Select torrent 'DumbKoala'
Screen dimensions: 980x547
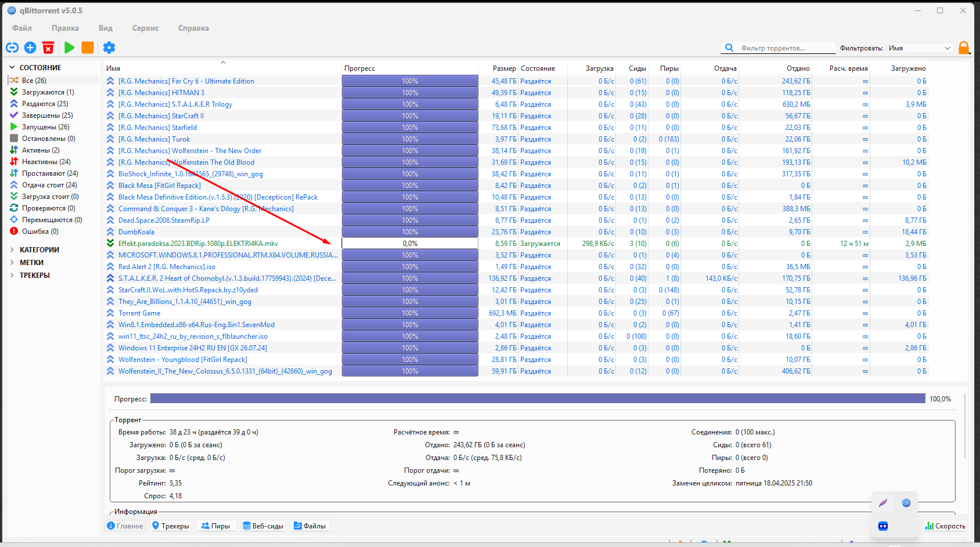(x=136, y=231)
